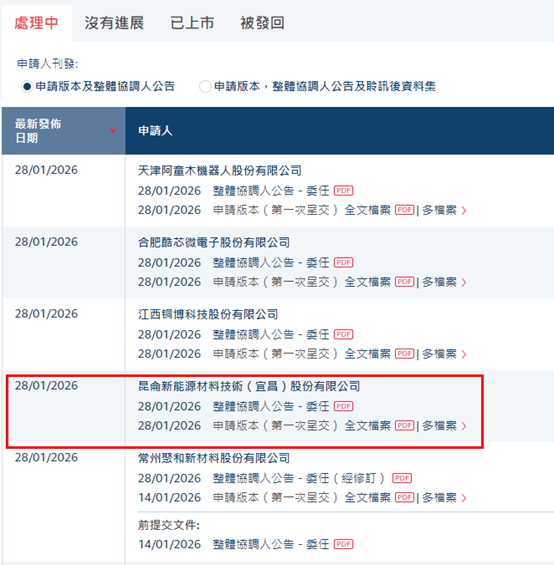This screenshot has width=554, height=565.
Task: Click the 申請人 column header
Action: tap(155, 131)
